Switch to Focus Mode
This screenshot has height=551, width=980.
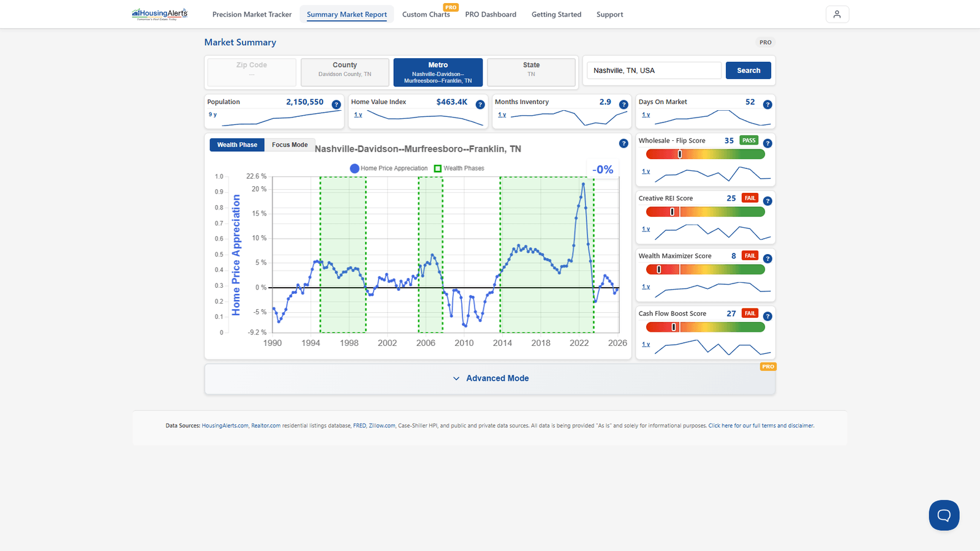(290, 145)
